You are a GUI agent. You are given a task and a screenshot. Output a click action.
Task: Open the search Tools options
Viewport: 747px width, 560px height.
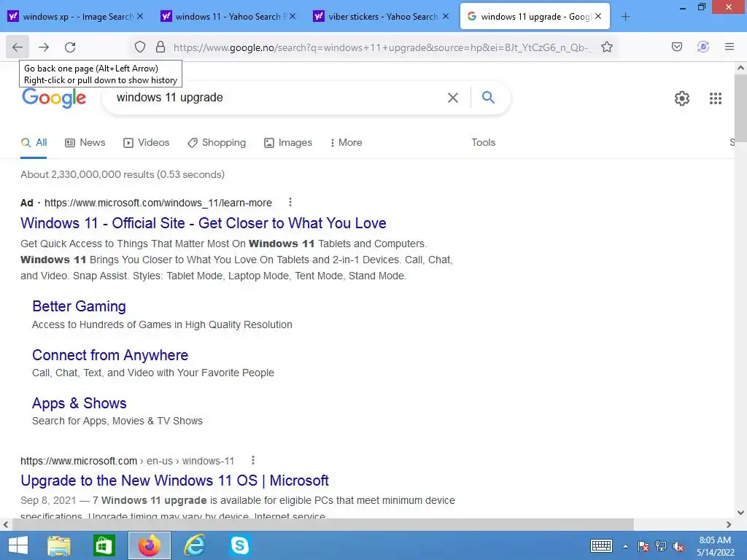coord(483,142)
